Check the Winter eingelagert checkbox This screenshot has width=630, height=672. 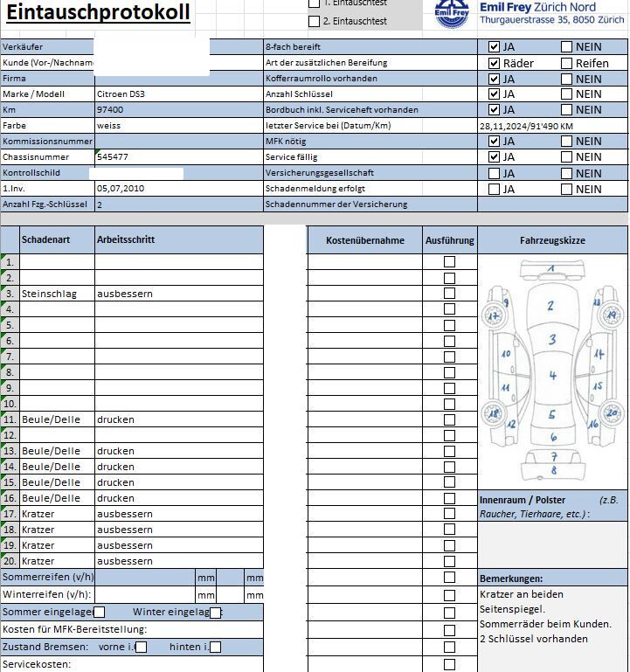pyautogui.click(x=215, y=613)
